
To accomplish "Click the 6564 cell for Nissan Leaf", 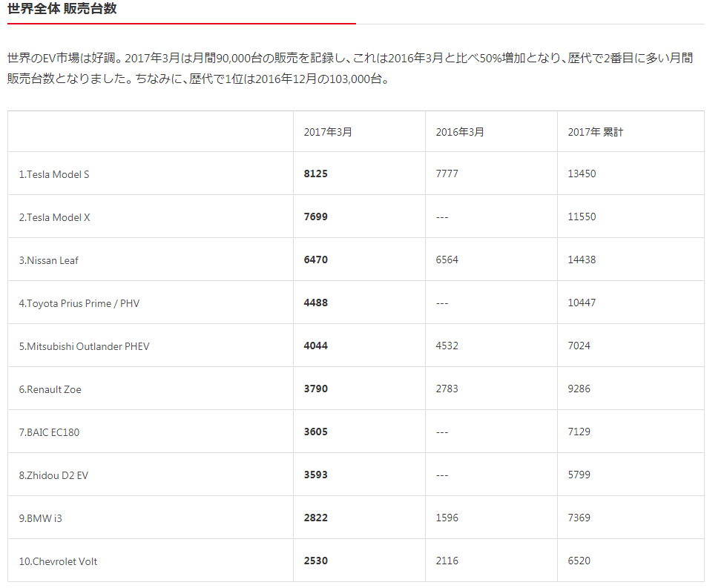I will click(x=447, y=260).
